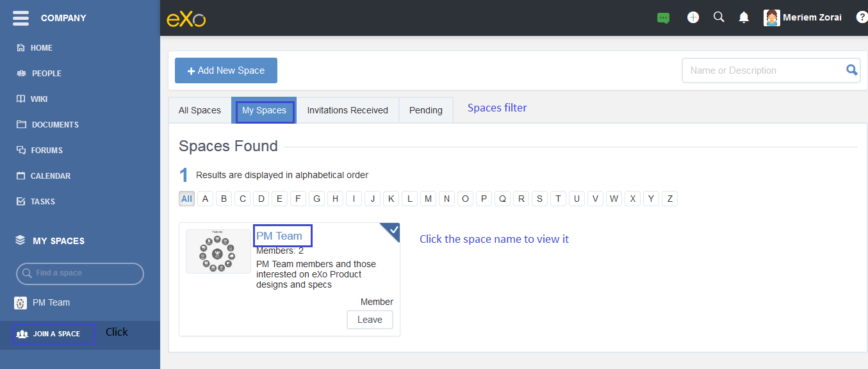This screenshot has height=369, width=868.
Task: Open the search magnifier in top bar
Action: click(x=719, y=17)
